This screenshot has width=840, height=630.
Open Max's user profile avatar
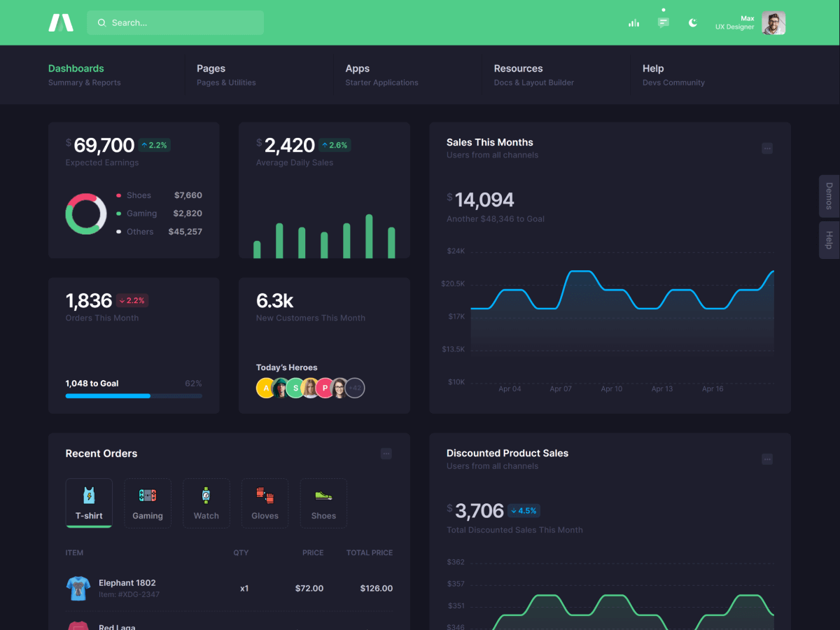point(773,23)
